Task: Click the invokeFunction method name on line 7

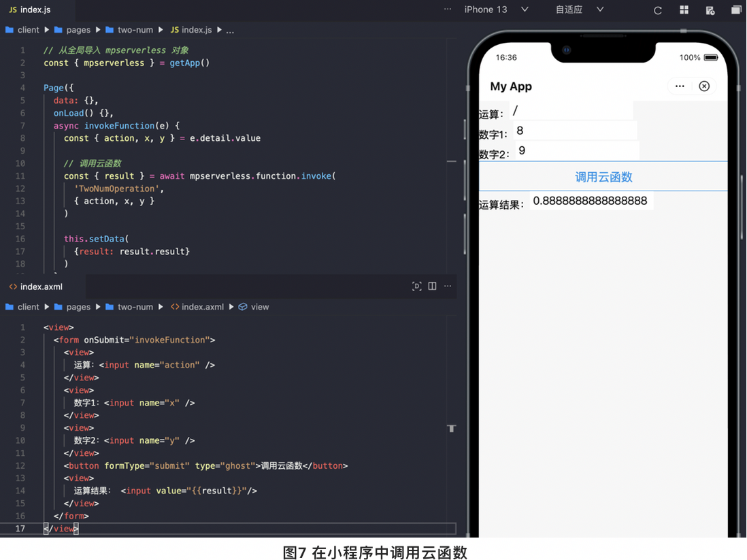Action: [x=120, y=126]
